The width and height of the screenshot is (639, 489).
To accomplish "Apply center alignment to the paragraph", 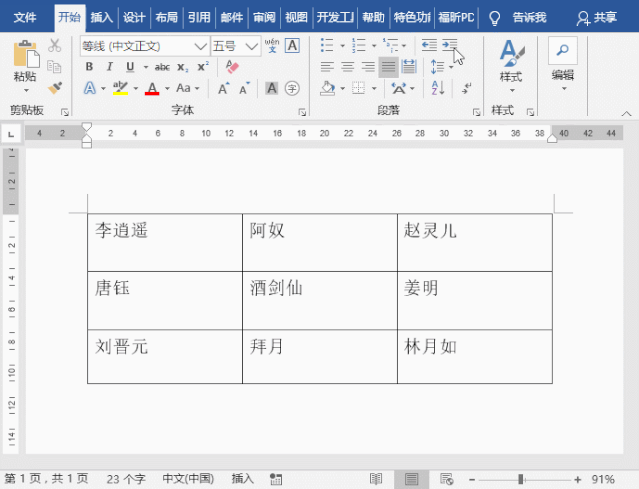I will (348, 67).
